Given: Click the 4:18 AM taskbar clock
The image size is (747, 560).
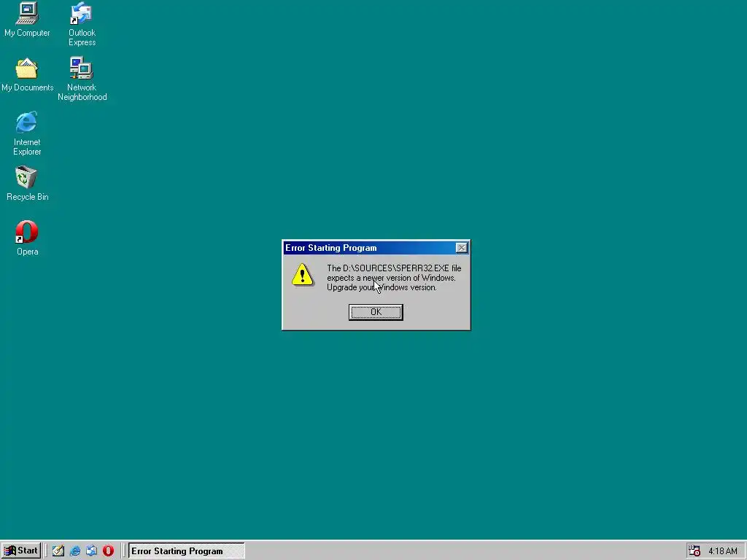Looking at the screenshot, I should click(722, 551).
